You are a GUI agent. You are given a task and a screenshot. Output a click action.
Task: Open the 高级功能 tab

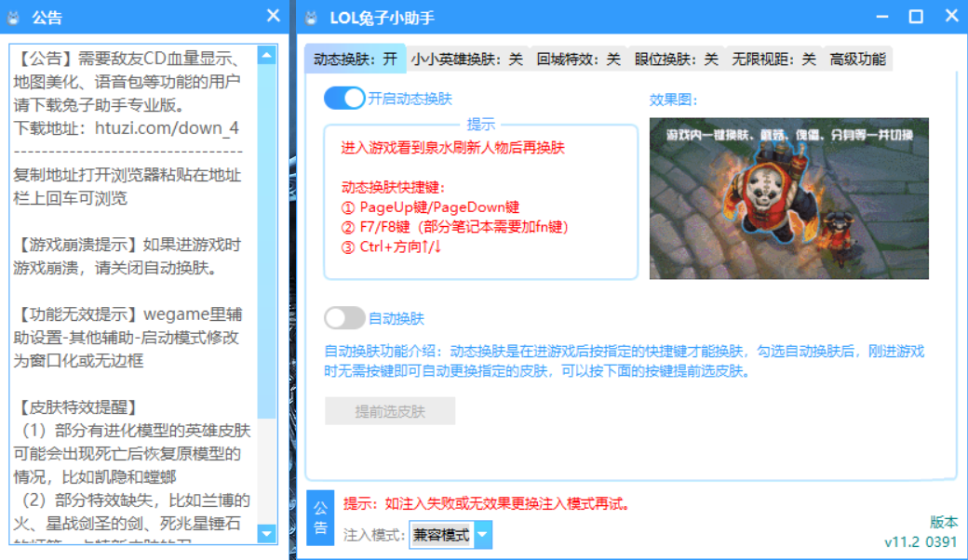pyautogui.click(x=859, y=58)
